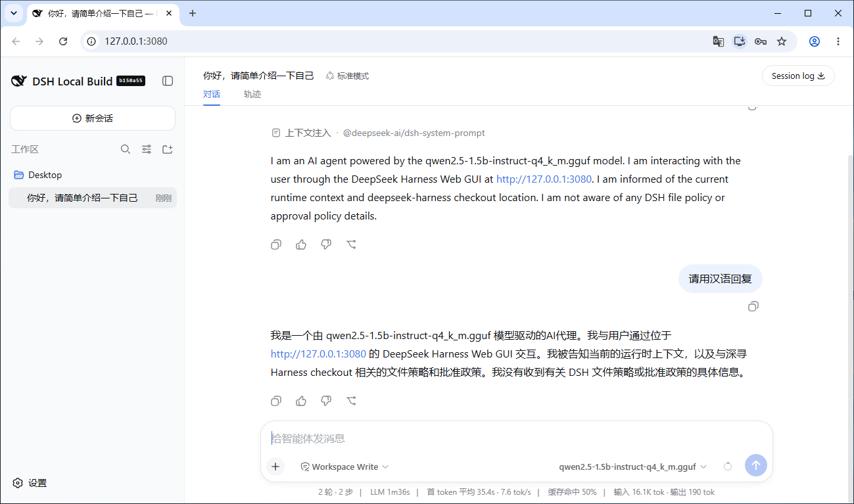Switch to the 对话 tab

[212, 94]
